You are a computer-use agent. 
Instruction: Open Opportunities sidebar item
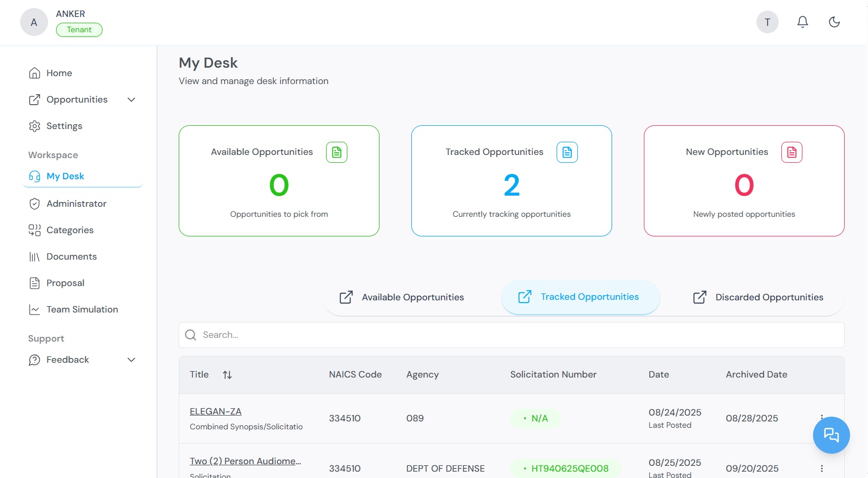pos(77,99)
